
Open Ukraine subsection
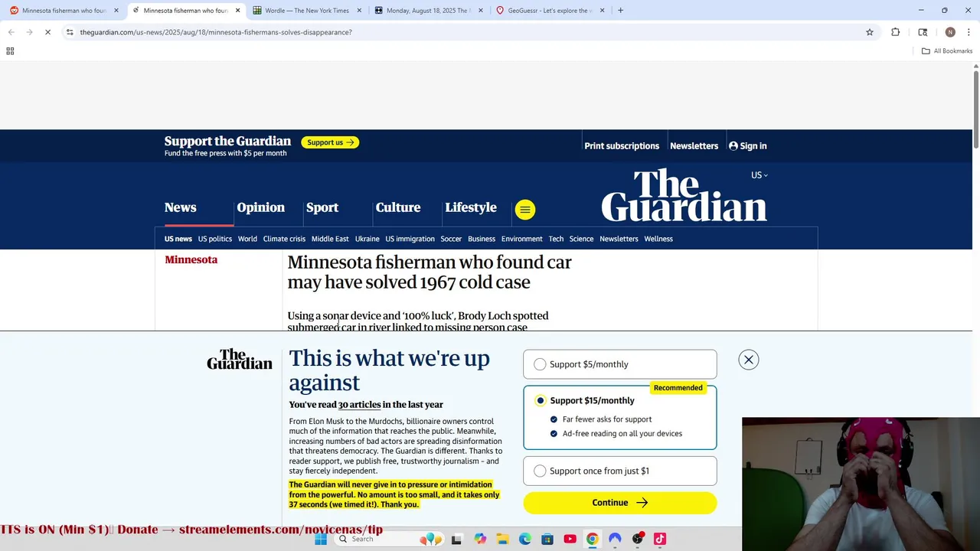367,239
